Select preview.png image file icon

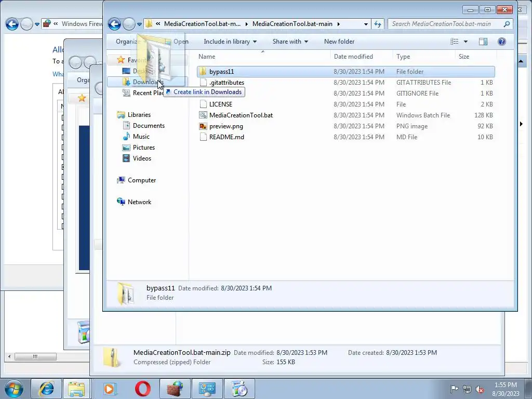click(203, 126)
